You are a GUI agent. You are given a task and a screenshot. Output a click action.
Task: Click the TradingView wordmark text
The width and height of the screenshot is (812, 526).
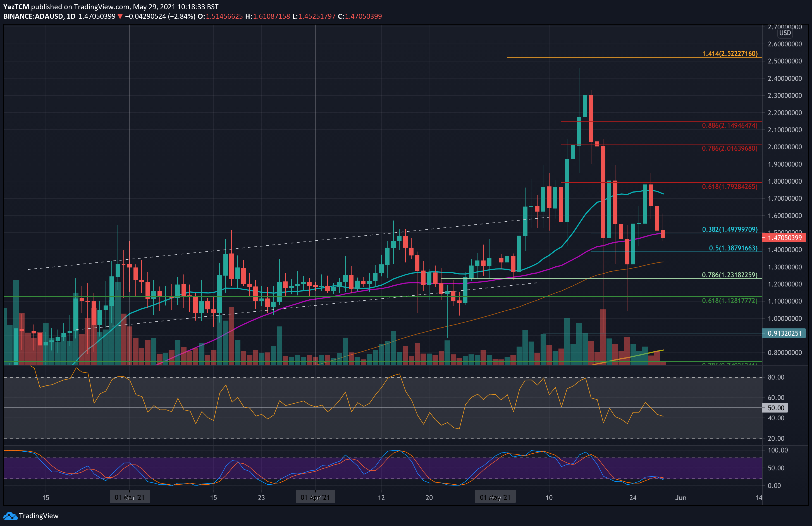39,516
